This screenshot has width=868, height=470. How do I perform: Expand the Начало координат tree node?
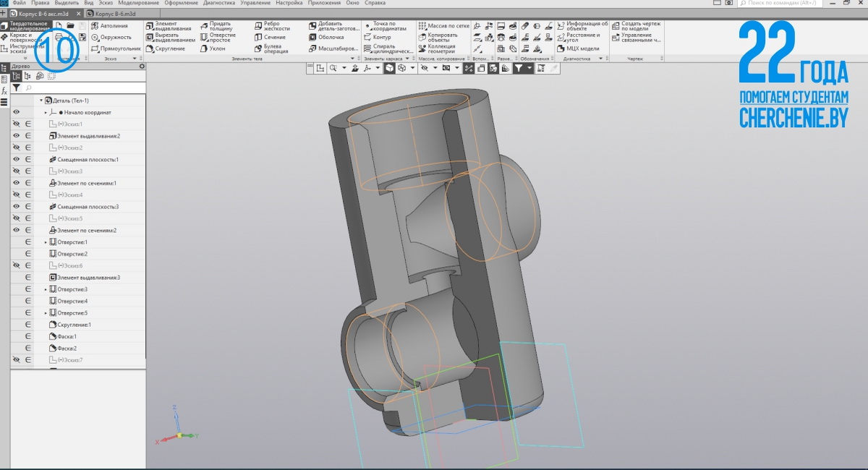pos(46,113)
